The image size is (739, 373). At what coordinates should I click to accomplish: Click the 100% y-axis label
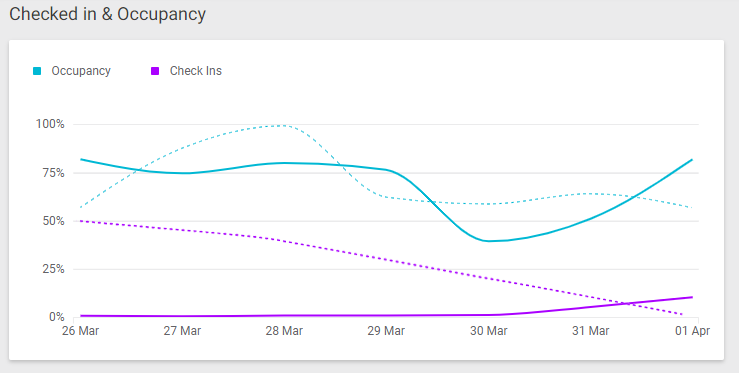pos(50,124)
